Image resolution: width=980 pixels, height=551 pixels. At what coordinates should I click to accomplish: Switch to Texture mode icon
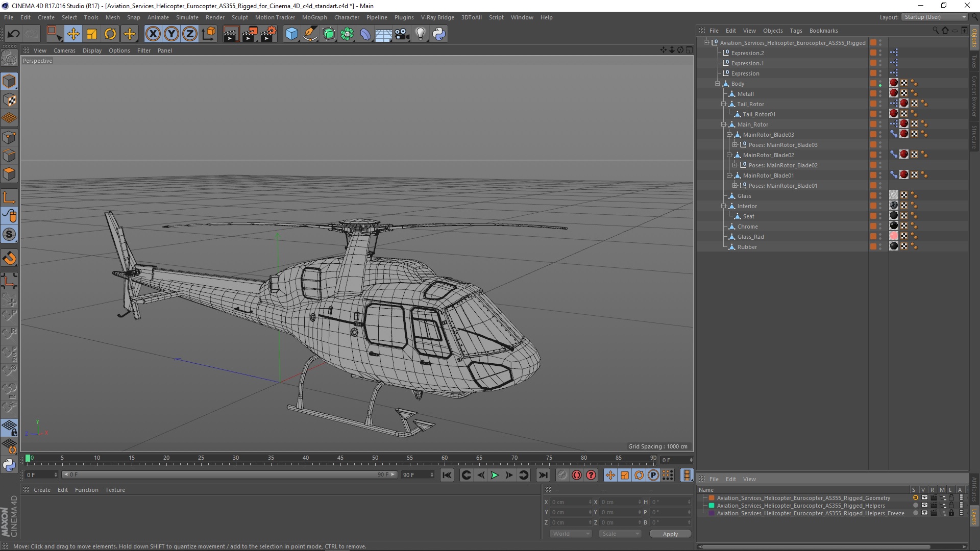(9, 100)
